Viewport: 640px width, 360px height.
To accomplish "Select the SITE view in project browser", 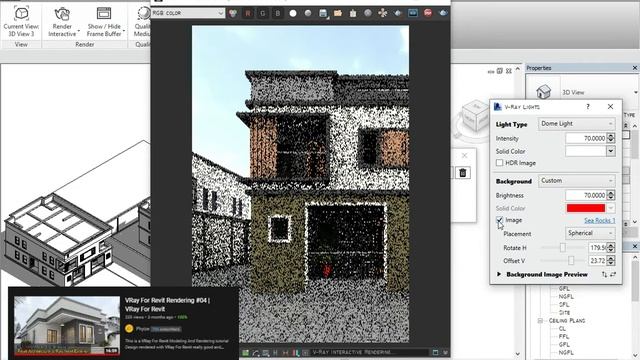I will pos(564,312).
